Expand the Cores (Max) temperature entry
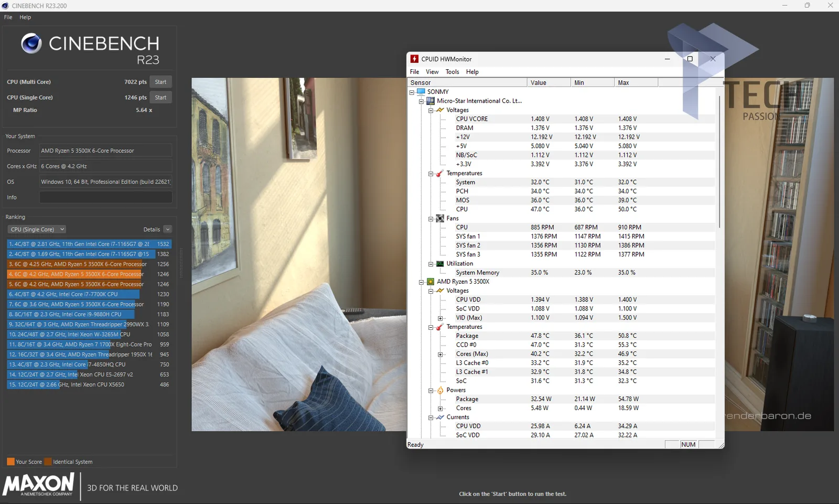Screen dimensions: 839x504 click(440, 355)
